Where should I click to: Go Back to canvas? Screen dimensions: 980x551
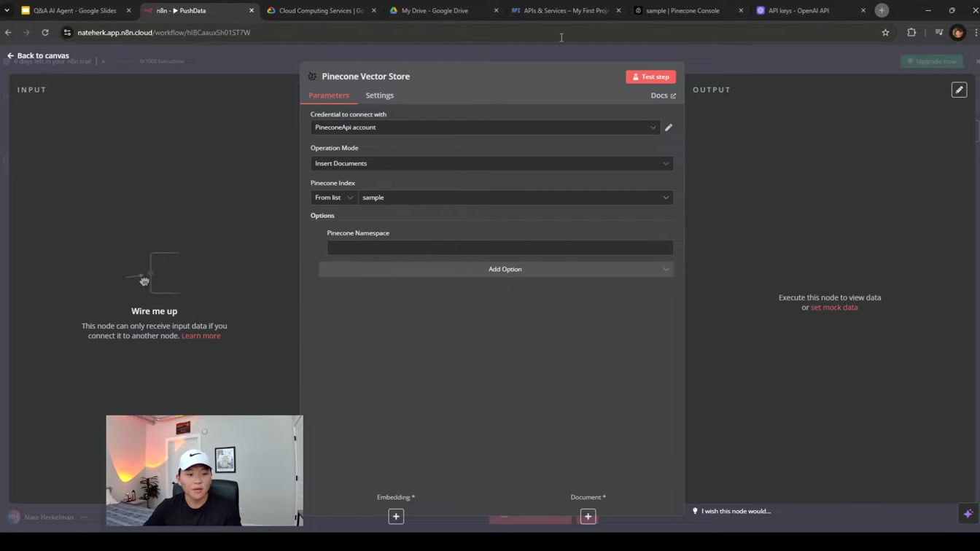click(x=38, y=55)
